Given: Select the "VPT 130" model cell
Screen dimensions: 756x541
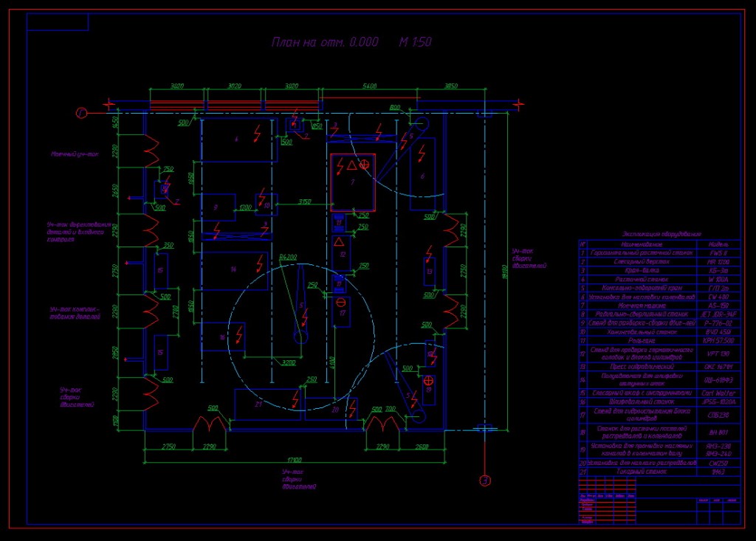Looking at the screenshot, I should click(718, 354).
